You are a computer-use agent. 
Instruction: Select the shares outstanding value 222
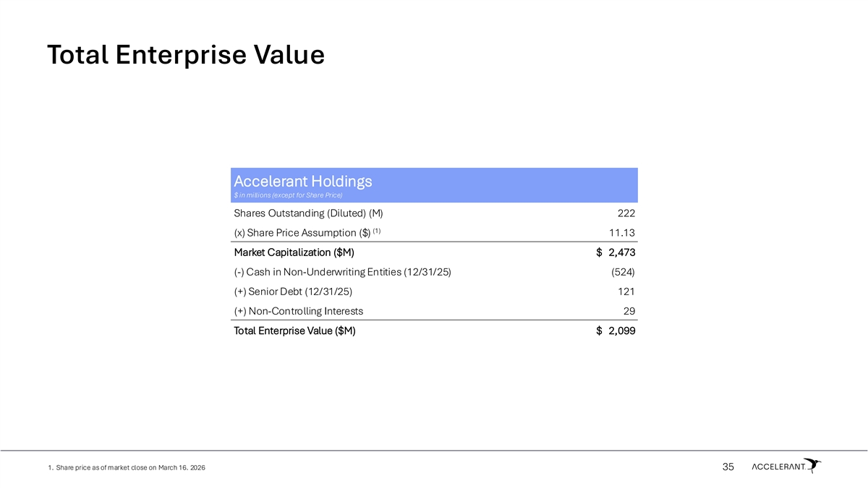(626, 213)
